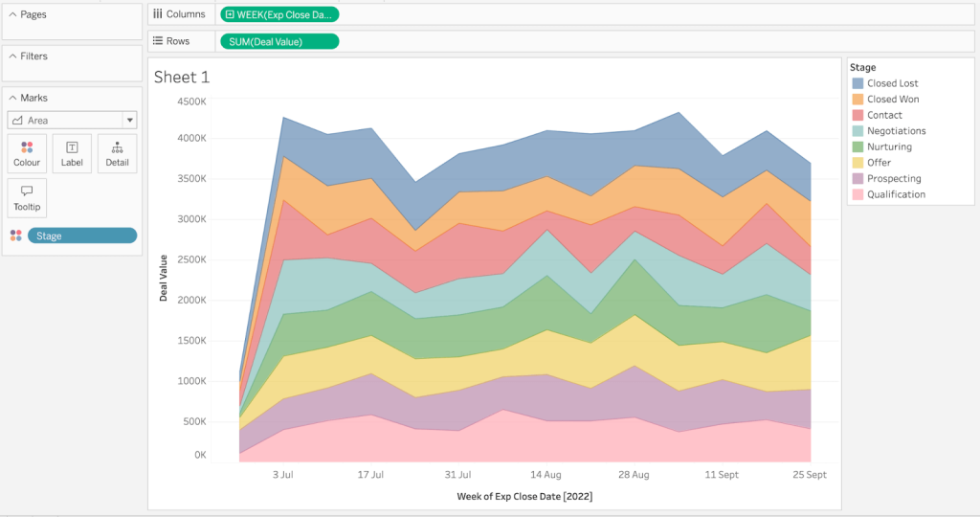Click the Deal Value axis title
980x517 pixels.
(163, 279)
